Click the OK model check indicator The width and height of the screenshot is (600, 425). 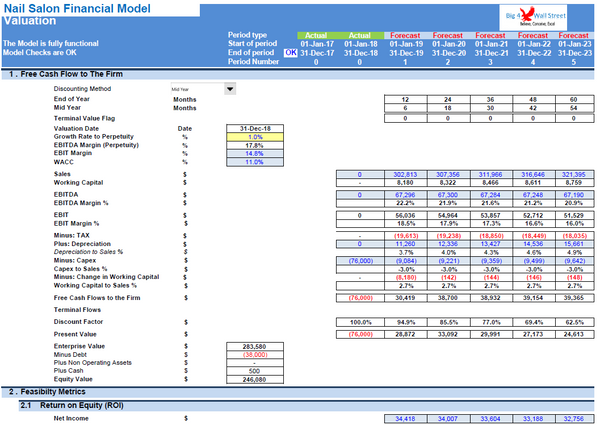pos(291,53)
